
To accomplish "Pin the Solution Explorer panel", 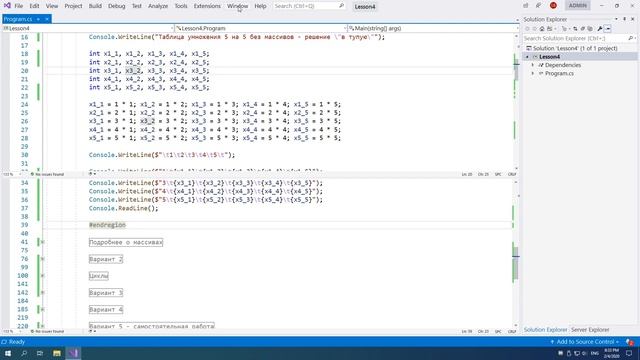I will click(x=624, y=19).
